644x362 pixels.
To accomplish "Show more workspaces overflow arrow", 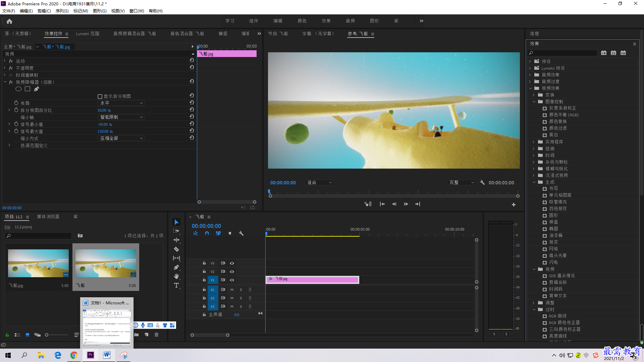I will [x=422, y=21].
